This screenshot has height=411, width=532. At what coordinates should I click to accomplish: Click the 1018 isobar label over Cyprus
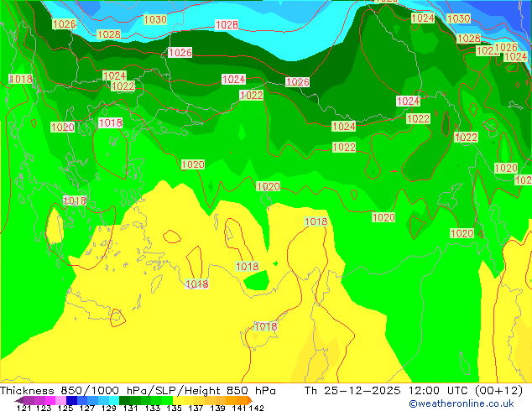266,326
